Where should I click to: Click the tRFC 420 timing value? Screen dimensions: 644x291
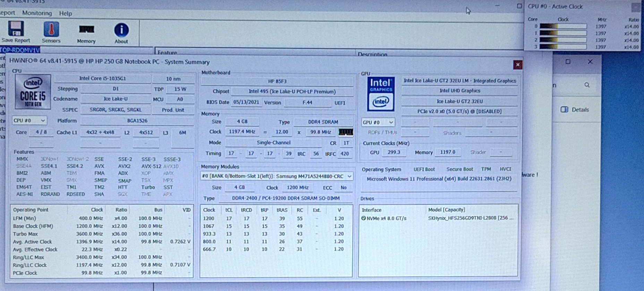point(345,154)
